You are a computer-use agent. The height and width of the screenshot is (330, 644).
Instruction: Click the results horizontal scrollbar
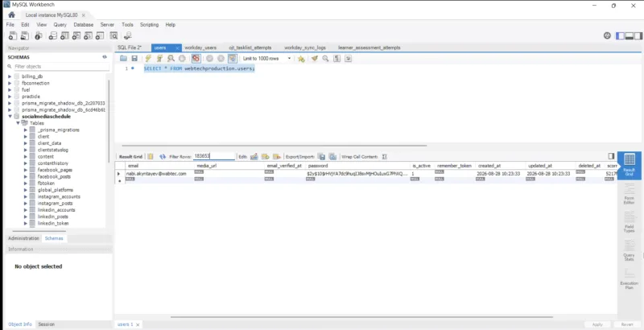[x=361, y=317]
